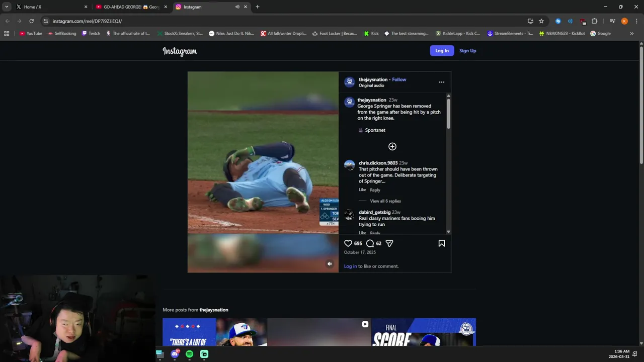Open Discord from the taskbar
644x362 pixels.
point(175,354)
